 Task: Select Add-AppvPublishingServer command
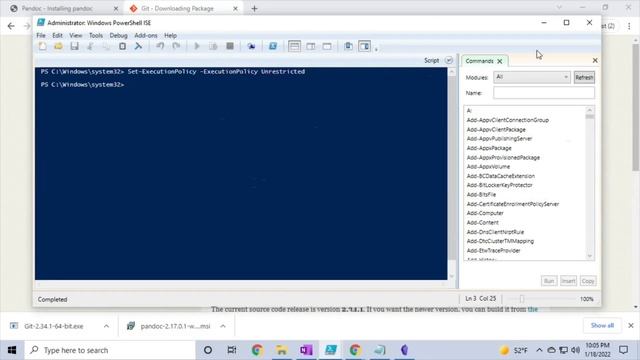click(499, 139)
